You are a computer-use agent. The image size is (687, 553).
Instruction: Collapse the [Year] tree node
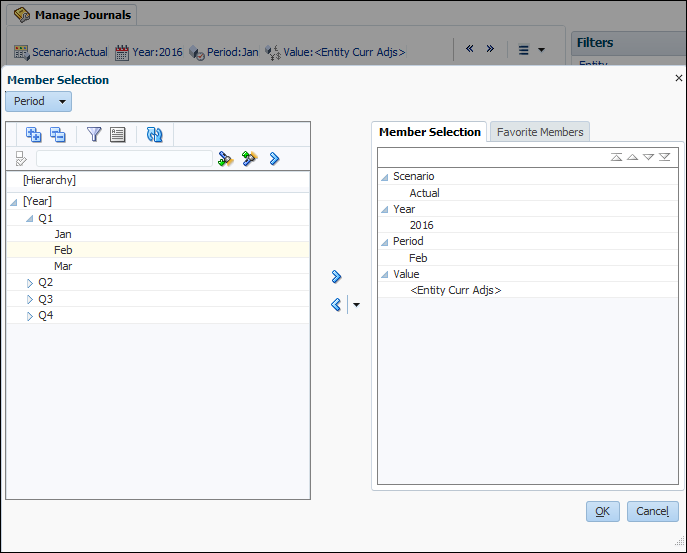(14, 202)
